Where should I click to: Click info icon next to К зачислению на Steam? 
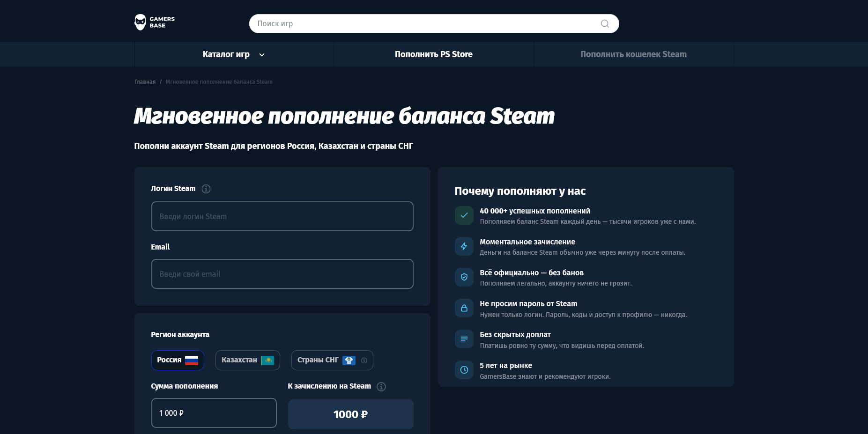tap(381, 387)
